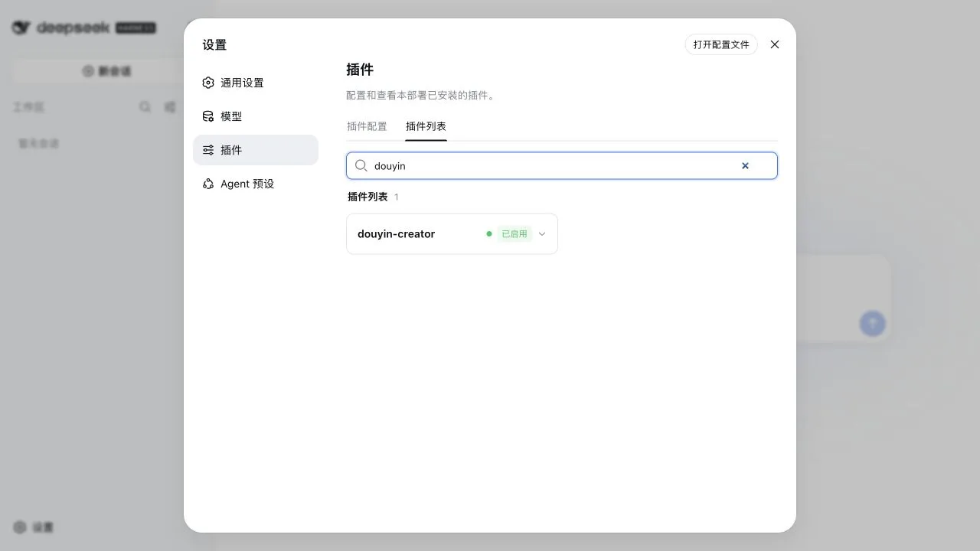The height and width of the screenshot is (551, 980).
Task: Click the 插件列表 count label
Action: [x=396, y=197]
